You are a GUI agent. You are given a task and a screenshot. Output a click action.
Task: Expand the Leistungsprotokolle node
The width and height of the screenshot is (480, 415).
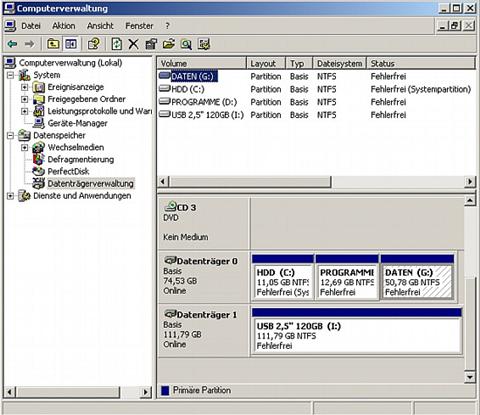(24, 111)
